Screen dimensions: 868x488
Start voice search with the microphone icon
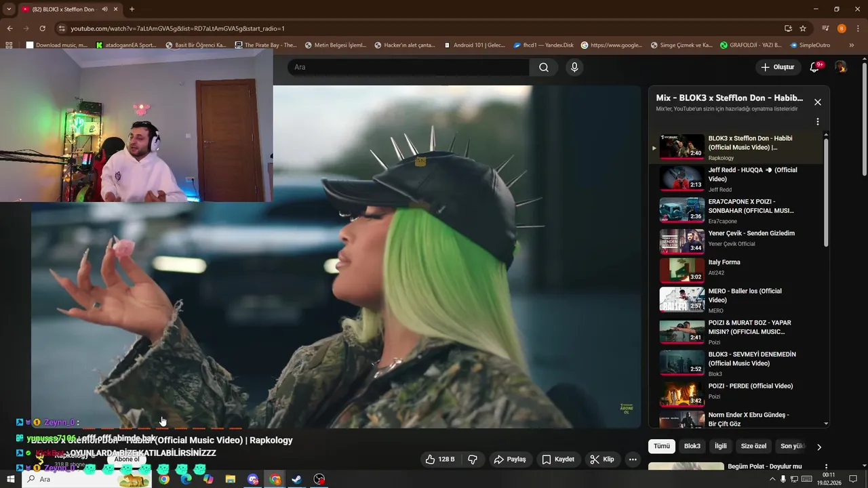pyautogui.click(x=574, y=67)
